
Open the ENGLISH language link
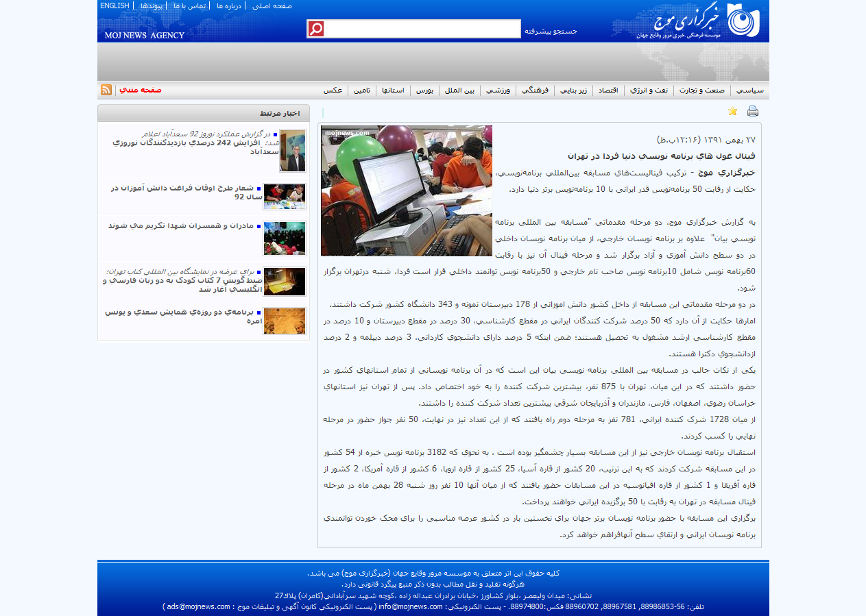115,5
